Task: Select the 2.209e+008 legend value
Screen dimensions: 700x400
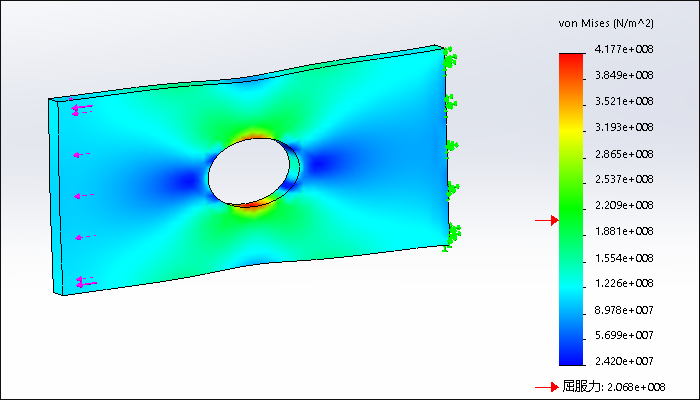Action: pyautogui.click(x=624, y=205)
